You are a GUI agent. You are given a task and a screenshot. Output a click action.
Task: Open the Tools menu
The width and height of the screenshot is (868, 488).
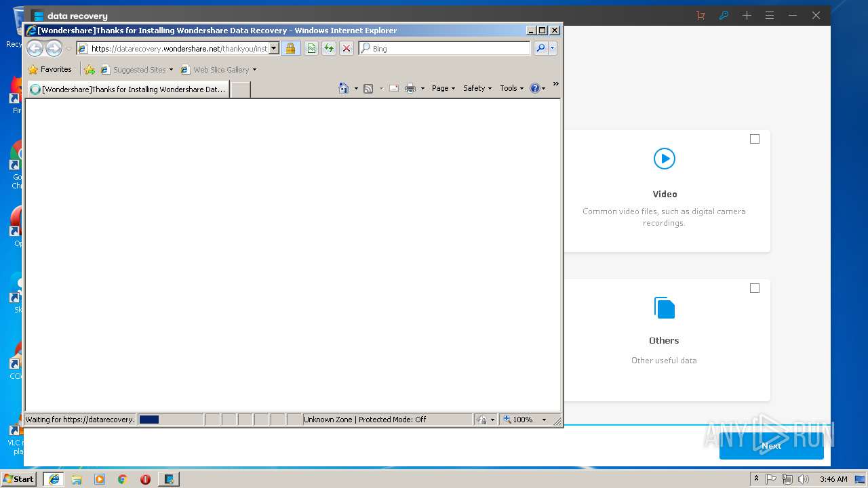pos(512,88)
